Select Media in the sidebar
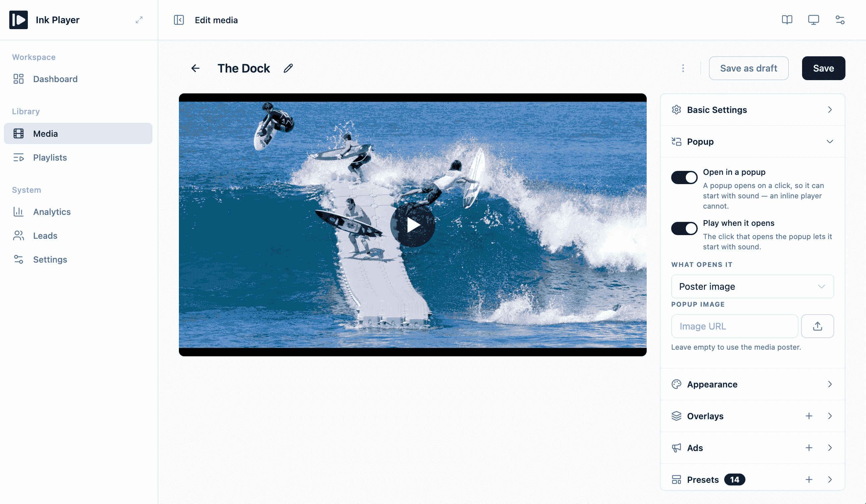Image resolution: width=866 pixels, height=504 pixels. click(x=78, y=134)
